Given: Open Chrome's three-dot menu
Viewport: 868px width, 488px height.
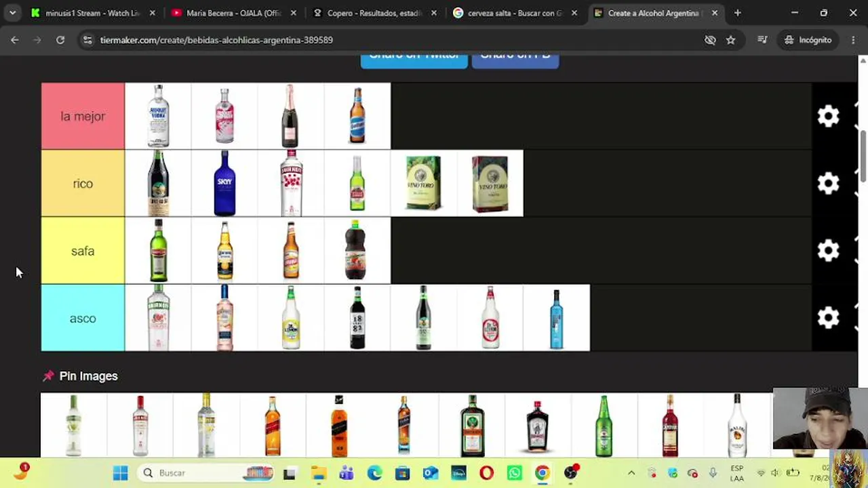Looking at the screenshot, I should pyautogui.click(x=853, y=40).
